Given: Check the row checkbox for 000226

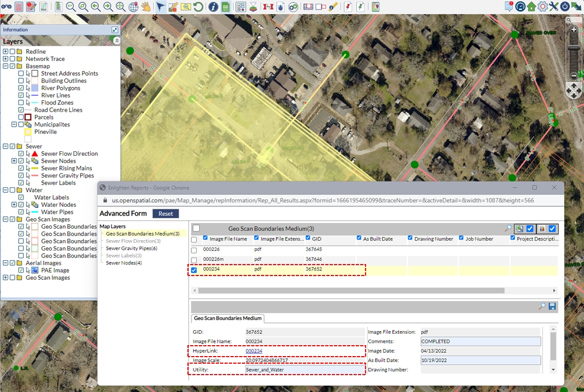Looking at the screenshot, I should tap(194, 250).
